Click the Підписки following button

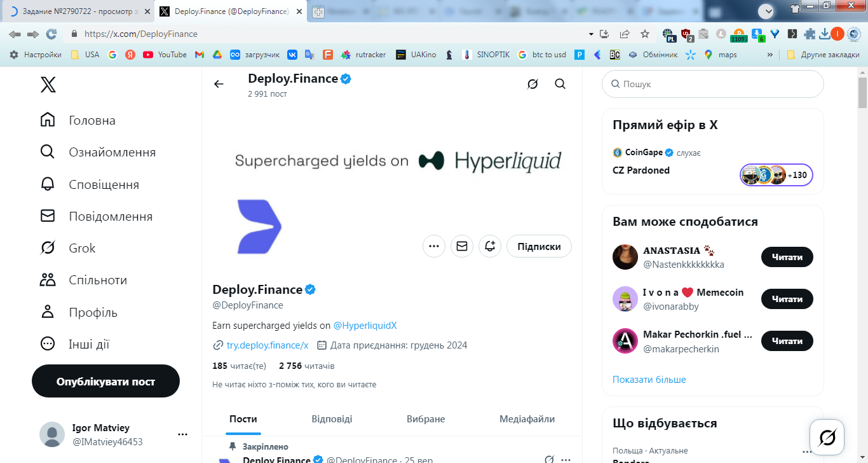(539, 246)
